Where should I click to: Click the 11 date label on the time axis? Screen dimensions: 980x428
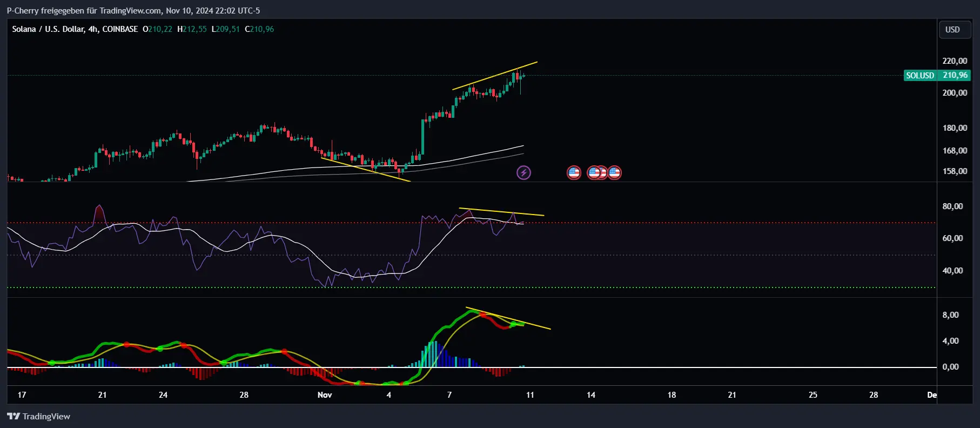coord(530,395)
